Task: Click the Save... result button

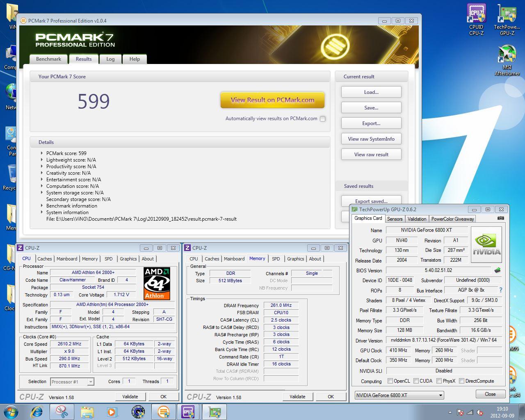Action: point(371,108)
